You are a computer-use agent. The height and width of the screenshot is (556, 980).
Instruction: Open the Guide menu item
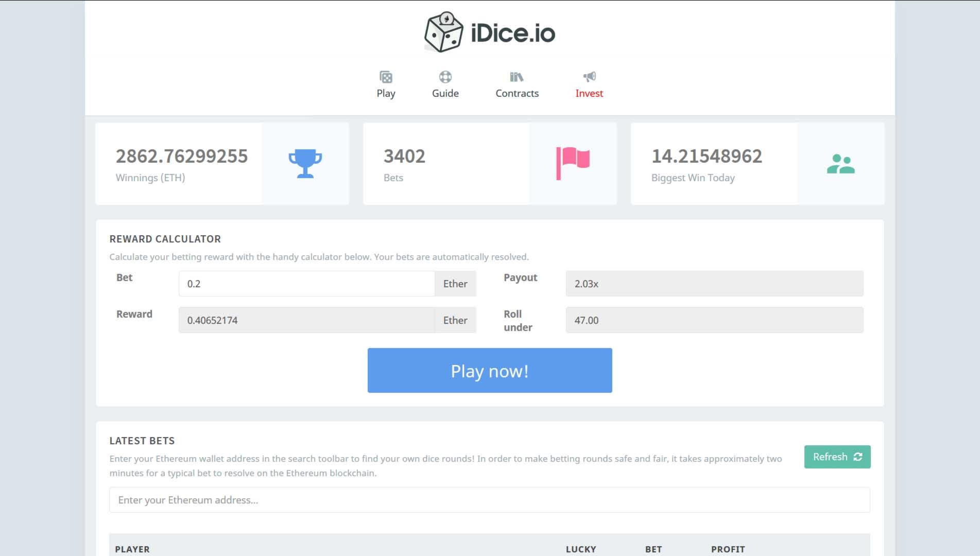pos(445,84)
